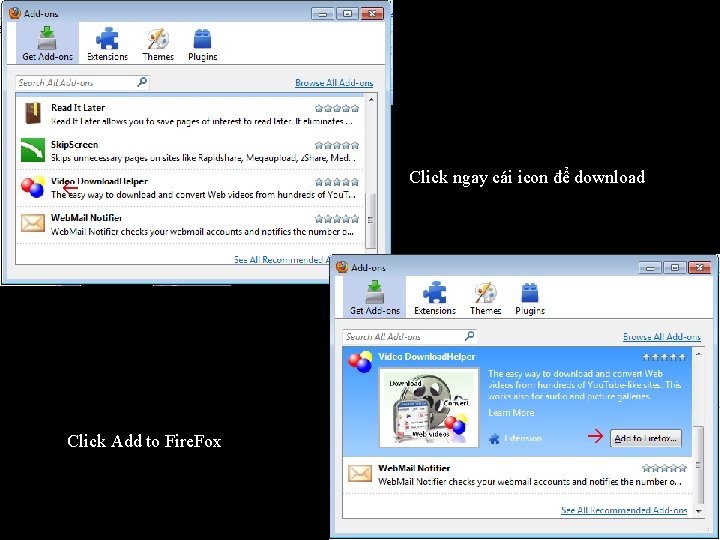The width and height of the screenshot is (720, 540).
Task: Click search magnifier icon in upper window
Action: pos(142,82)
